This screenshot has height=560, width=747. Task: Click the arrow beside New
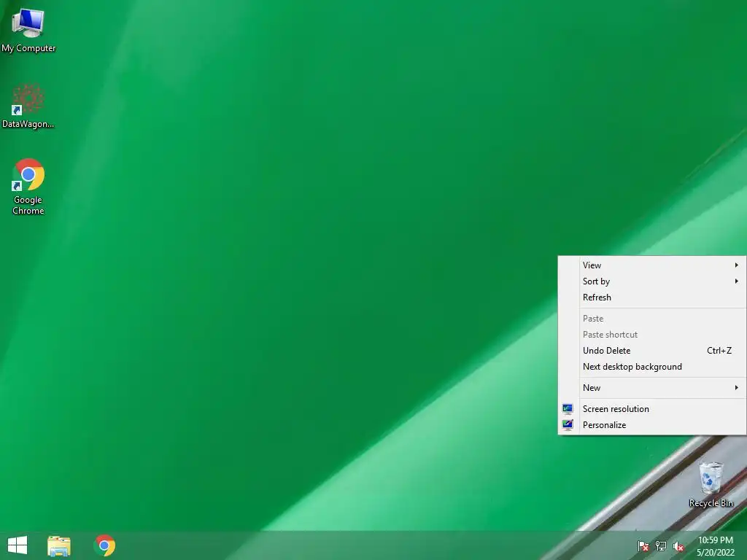tap(737, 388)
